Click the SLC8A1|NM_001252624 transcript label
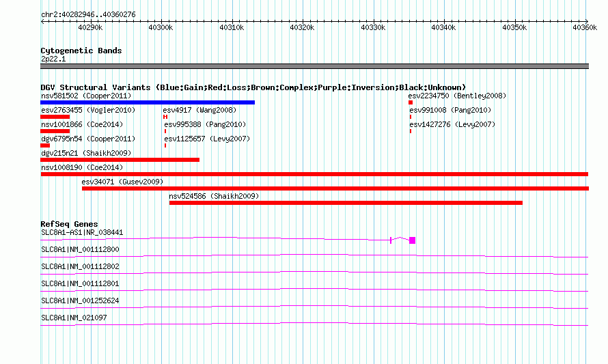Screen dimensions: 608x364 click(x=80, y=300)
